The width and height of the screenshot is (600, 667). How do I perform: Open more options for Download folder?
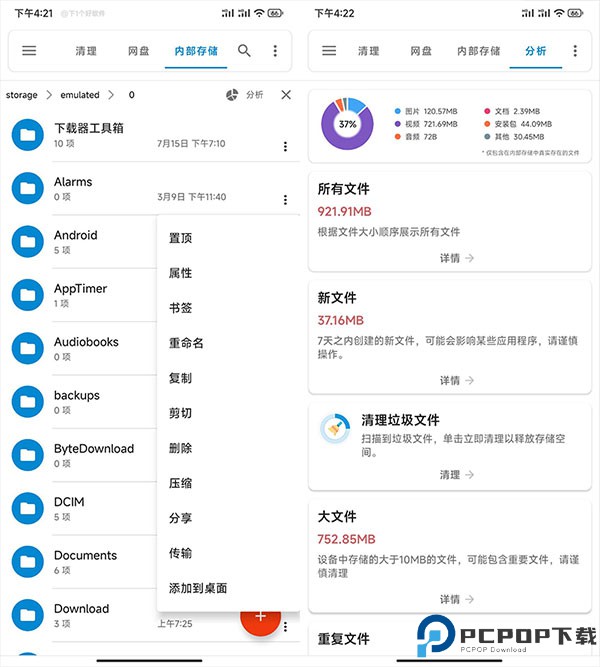click(285, 627)
